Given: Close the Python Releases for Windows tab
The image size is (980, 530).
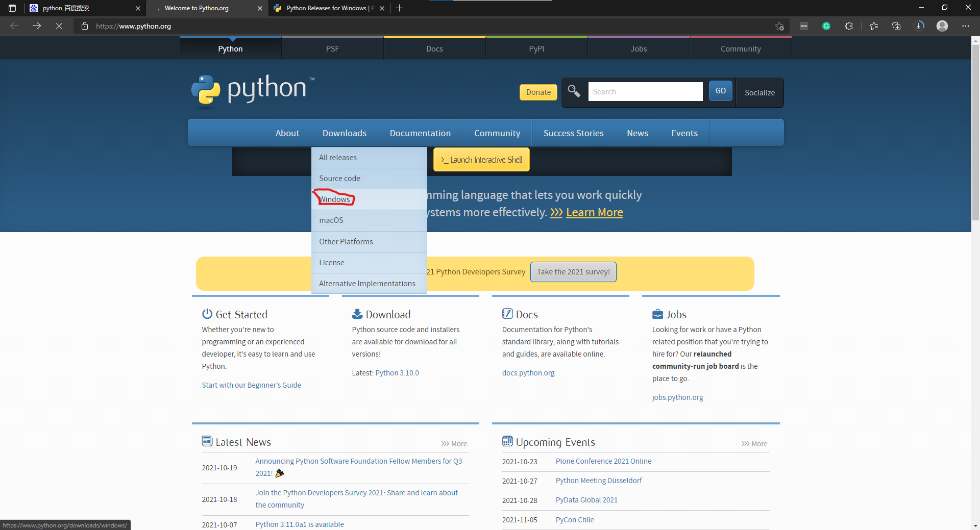Looking at the screenshot, I should click(382, 8).
